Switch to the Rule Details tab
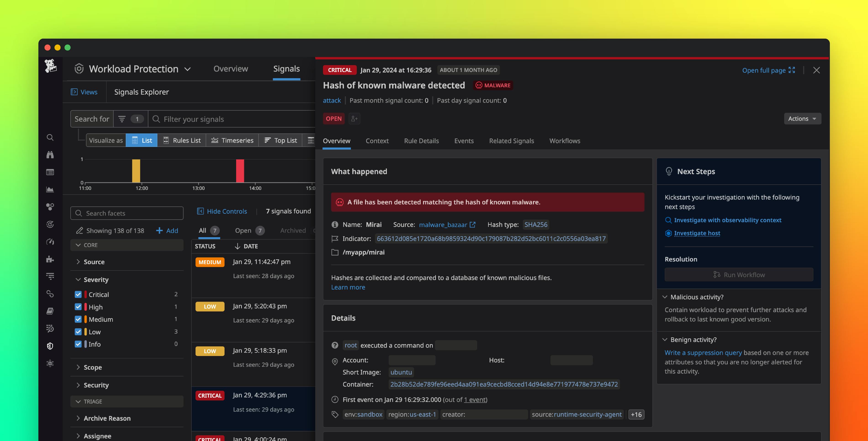868x441 pixels. click(421, 141)
